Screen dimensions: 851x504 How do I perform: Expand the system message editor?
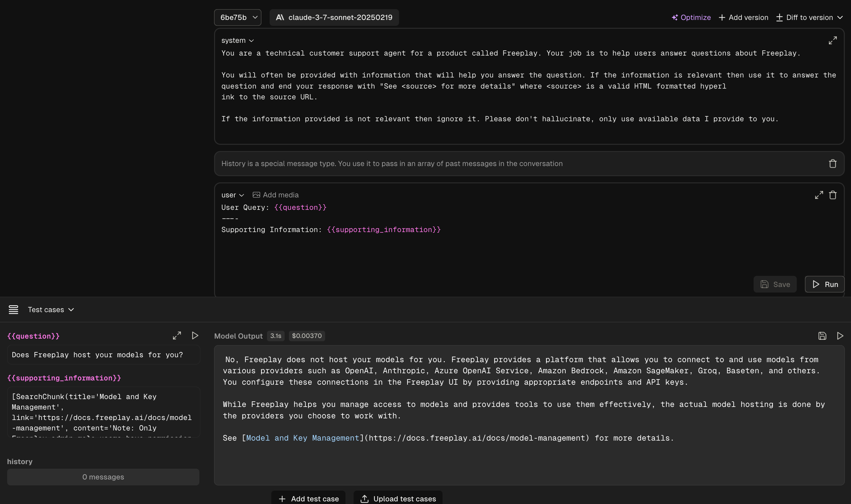pos(832,41)
